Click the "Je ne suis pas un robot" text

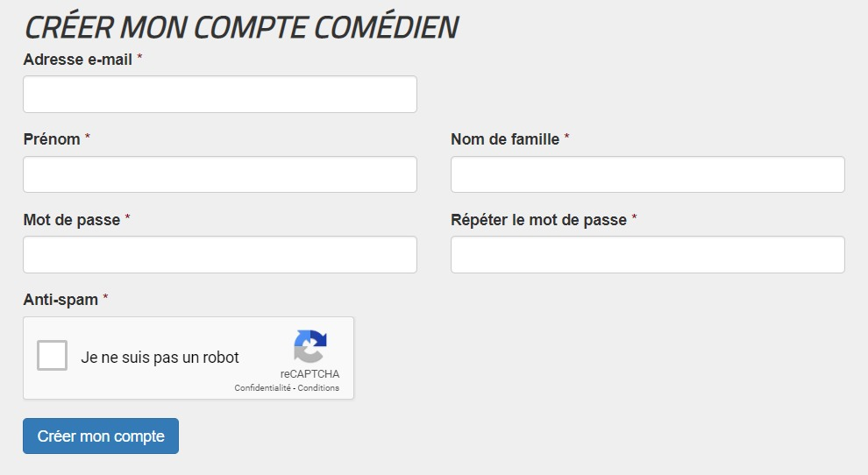(160, 358)
